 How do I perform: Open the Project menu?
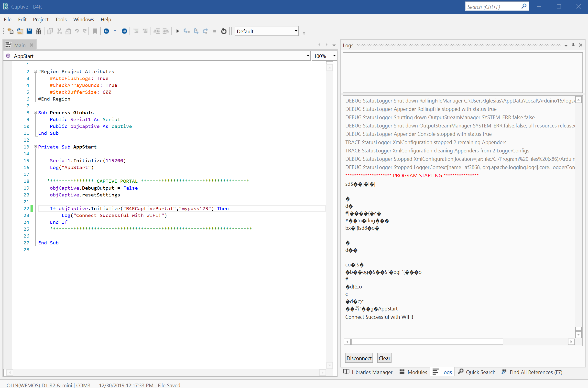pos(41,19)
